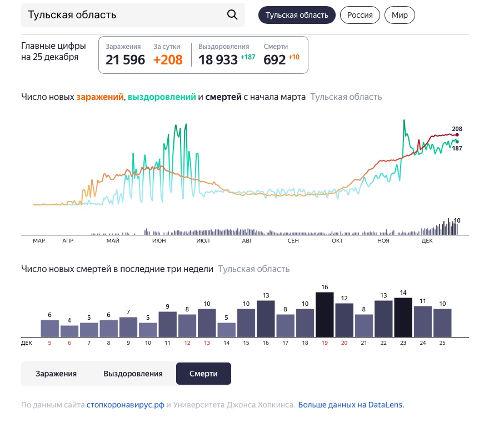Click the recoveries figure 18 933
Viewport: 504px width, 423px height.
point(218,60)
